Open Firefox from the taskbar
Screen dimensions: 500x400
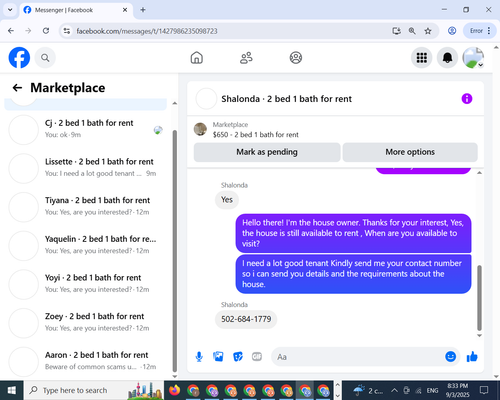(x=174, y=390)
